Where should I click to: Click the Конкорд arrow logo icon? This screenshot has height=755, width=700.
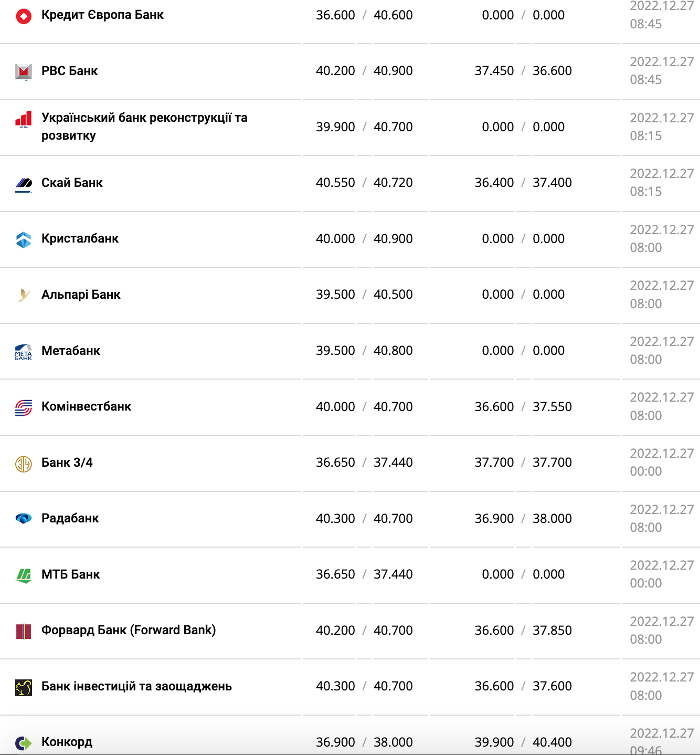pos(24,743)
